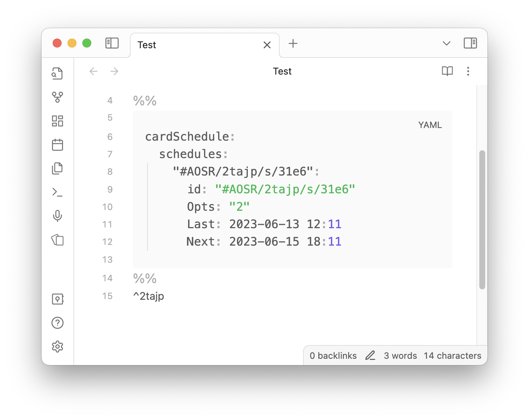Image resolution: width=529 pixels, height=420 pixels.
Task: Duplicate note using the copy icon
Action: tap(57, 168)
